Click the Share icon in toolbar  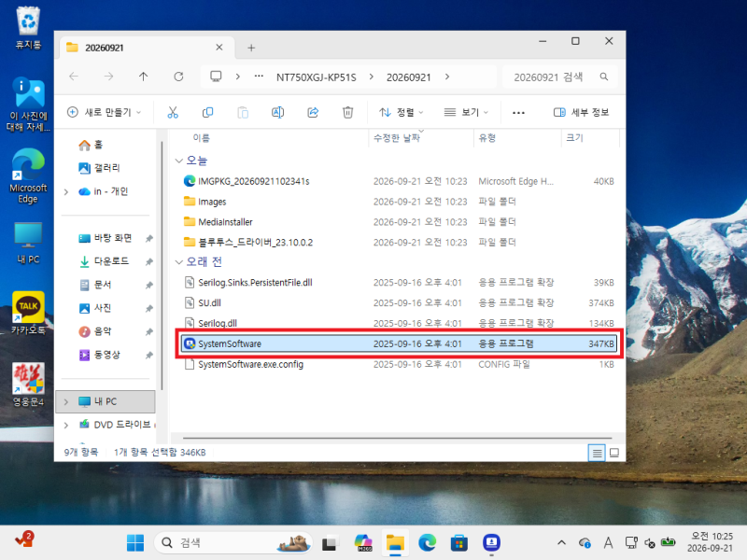[x=313, y=112]
